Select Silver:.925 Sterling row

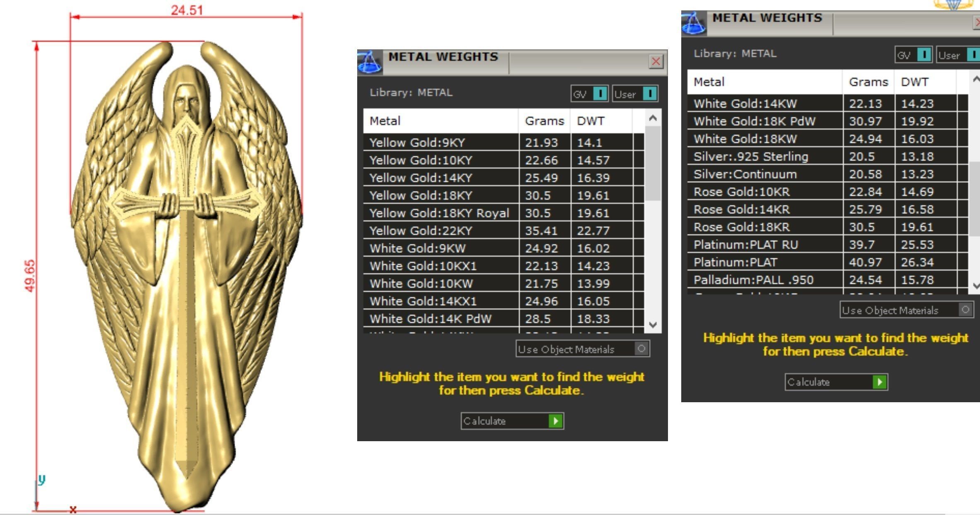pos(828,156)
